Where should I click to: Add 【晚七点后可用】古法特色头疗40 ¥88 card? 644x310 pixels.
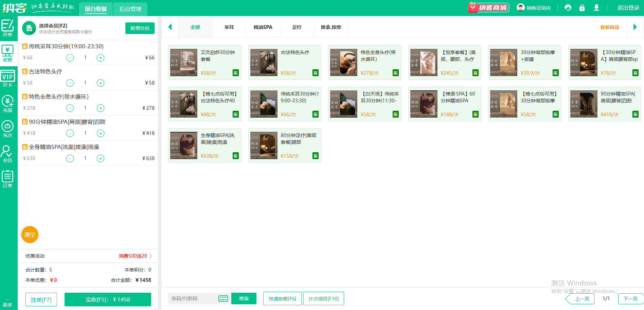(205, 104)
